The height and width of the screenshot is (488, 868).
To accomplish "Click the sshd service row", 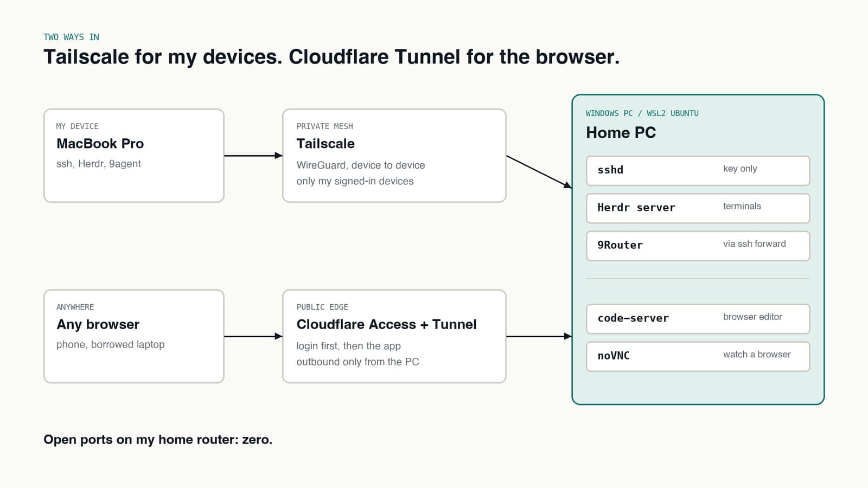I will pyautogui.click(x=698, y=171).
